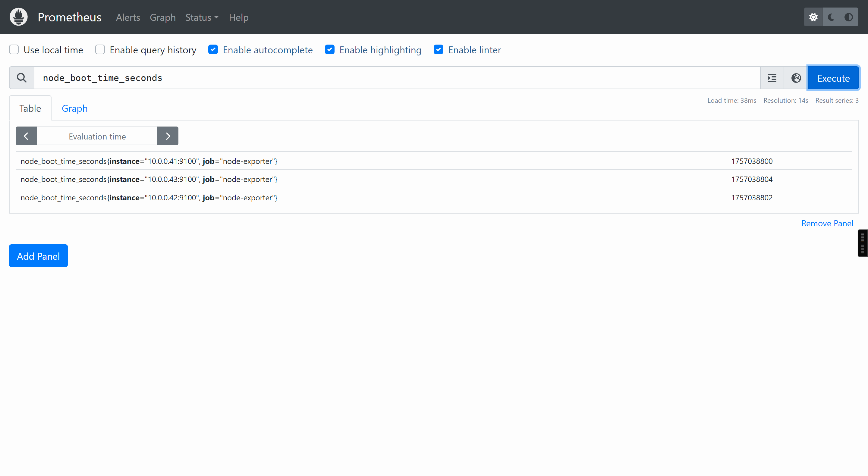The height and width of the screenshot is (476, 868).
Task: Disable the Enable autocomplete checkbox
Action: [213, 49]
